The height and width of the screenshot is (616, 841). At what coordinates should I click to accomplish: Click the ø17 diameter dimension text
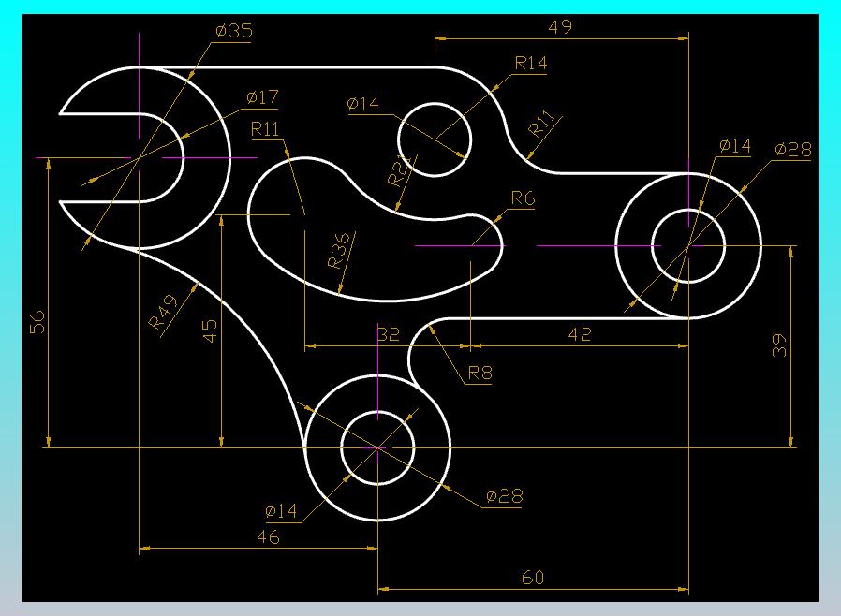pos(263,97)
